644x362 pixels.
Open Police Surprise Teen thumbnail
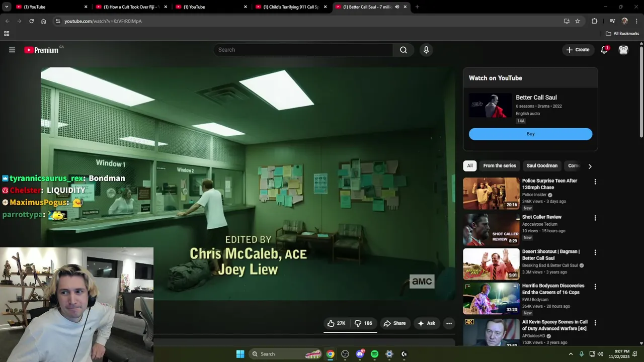491,194
